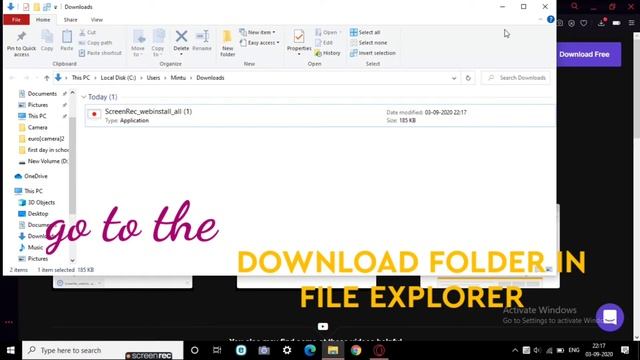Open the Easy access dropdown
The image size is (640, 360).
point(260,42)
